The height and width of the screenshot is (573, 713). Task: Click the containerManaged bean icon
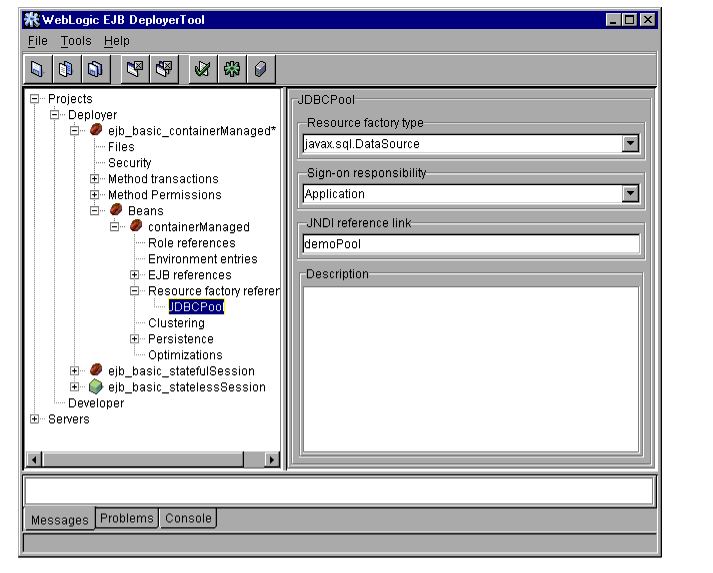coord(136,226)
